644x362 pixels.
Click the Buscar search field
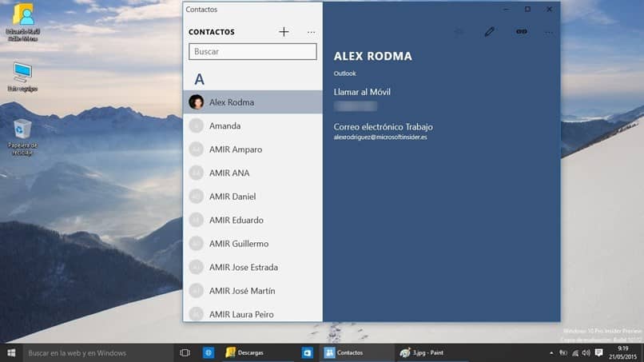point(252,52)
